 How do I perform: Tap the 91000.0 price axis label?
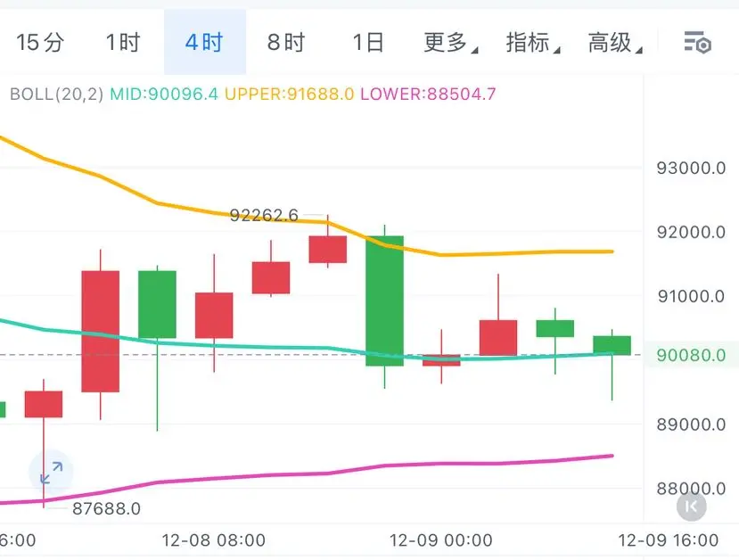pyautogui.click(x=691, y=296)
